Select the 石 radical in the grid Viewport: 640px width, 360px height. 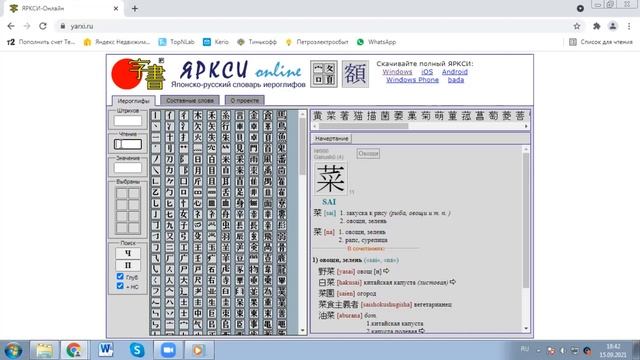tap(211, 270)
